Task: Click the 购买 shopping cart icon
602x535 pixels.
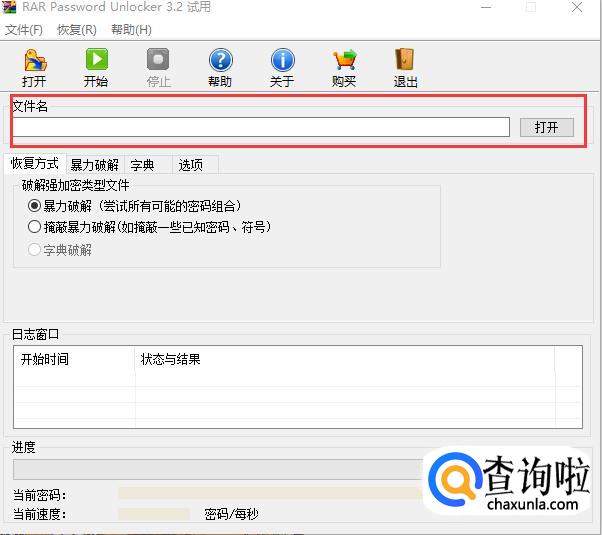Action: [x=344, y=60]
